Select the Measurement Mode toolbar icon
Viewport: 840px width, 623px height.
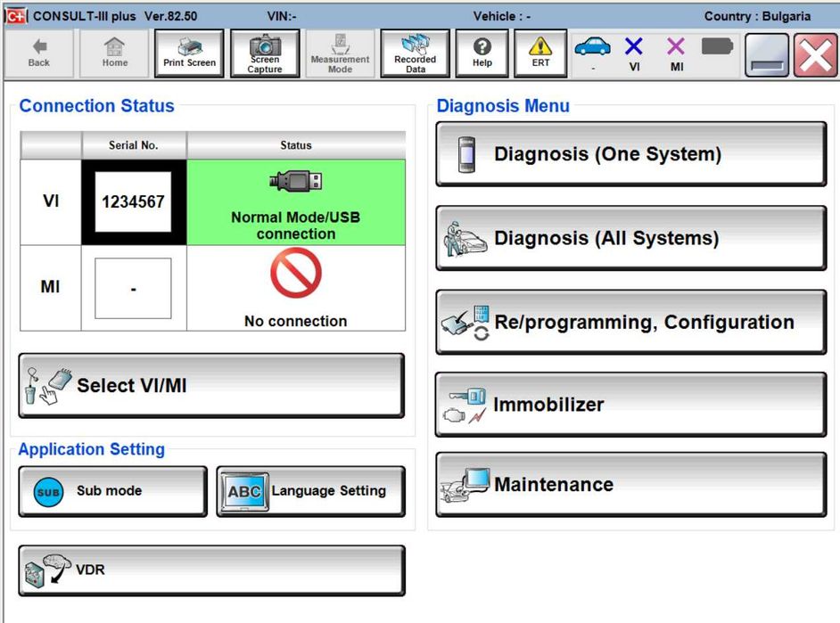tap(340, 53)
